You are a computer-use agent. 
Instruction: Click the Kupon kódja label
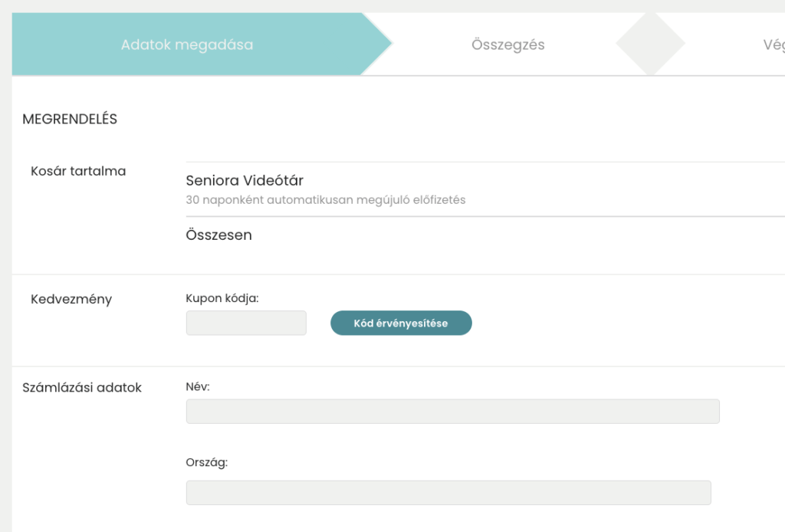point(222,298)
